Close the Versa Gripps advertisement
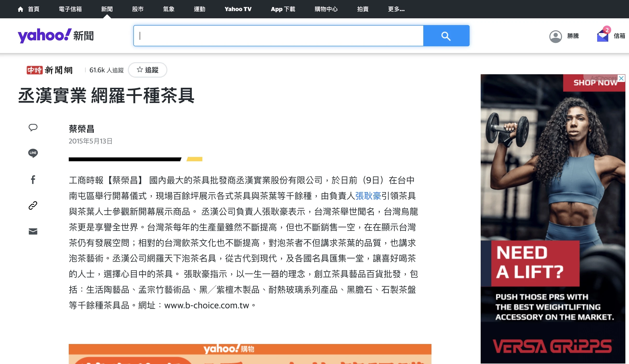The image size is (629, 364). pyautogui.click(x=621, y=78)
